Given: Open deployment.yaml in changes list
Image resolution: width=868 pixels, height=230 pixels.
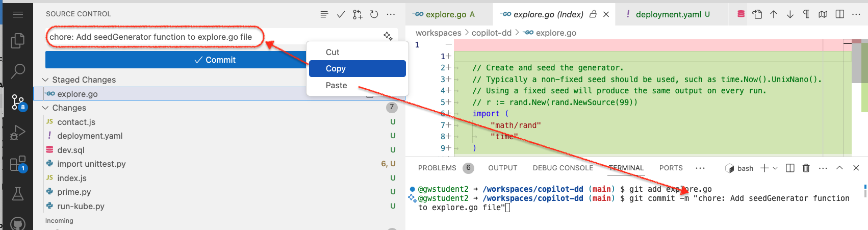Looking at the screenshot, I should (x=220, y=136).
